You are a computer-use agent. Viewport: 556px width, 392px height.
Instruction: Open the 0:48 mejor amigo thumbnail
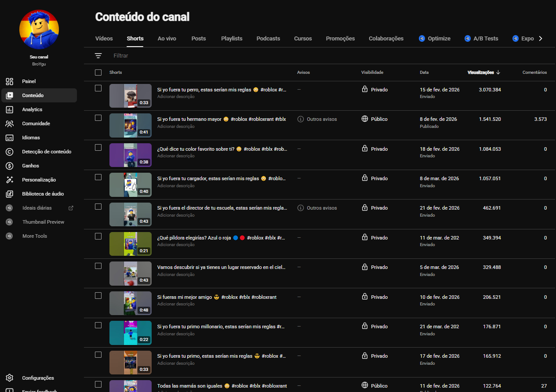pyautogui.click(x=131, y=303)
